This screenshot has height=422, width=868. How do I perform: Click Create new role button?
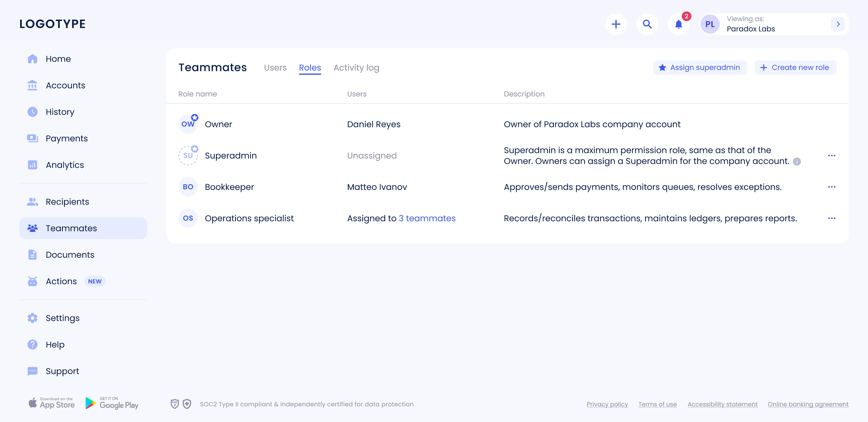pyautogui.click(x=795, y=67)
